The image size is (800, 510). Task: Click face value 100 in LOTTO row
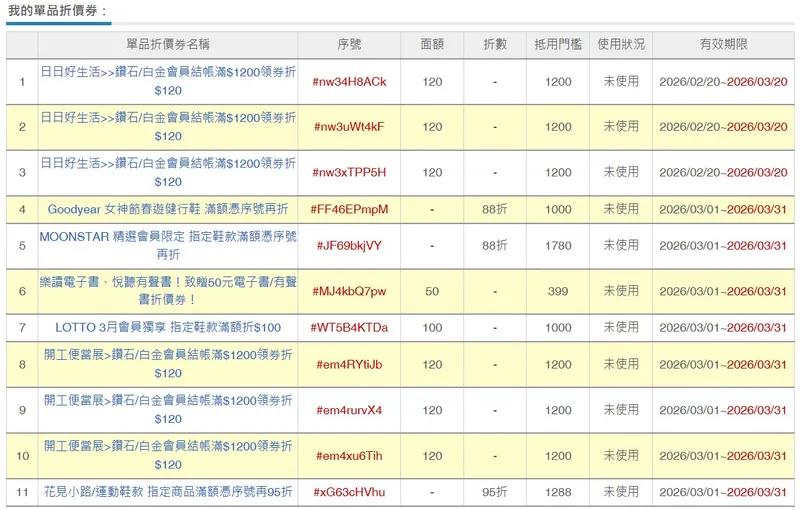(x=432, y=327)
